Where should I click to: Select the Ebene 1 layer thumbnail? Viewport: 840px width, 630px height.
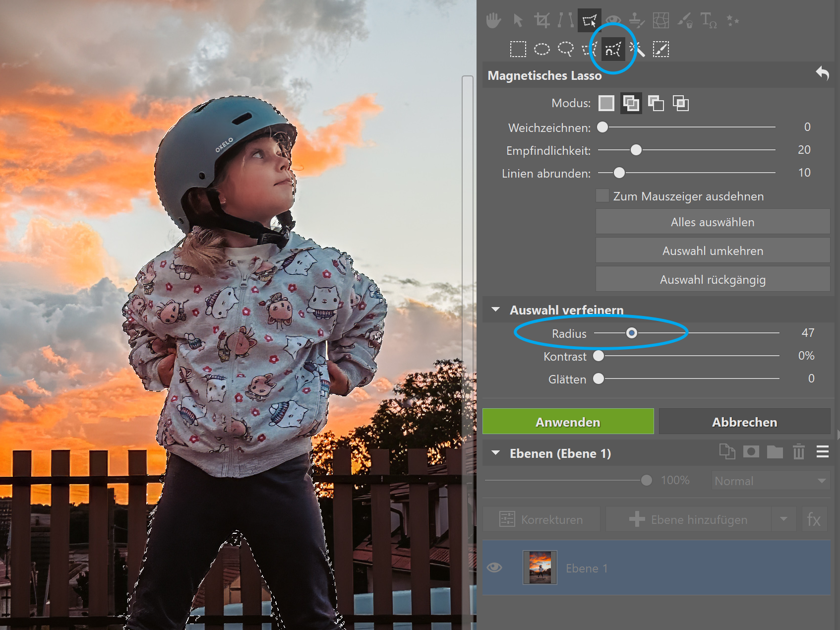(540, 567)
